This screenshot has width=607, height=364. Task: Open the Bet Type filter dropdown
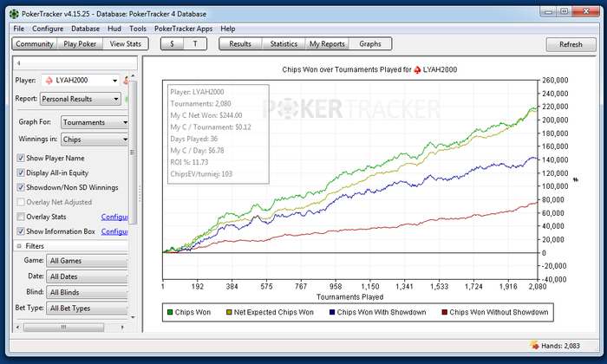coord(87,309)
